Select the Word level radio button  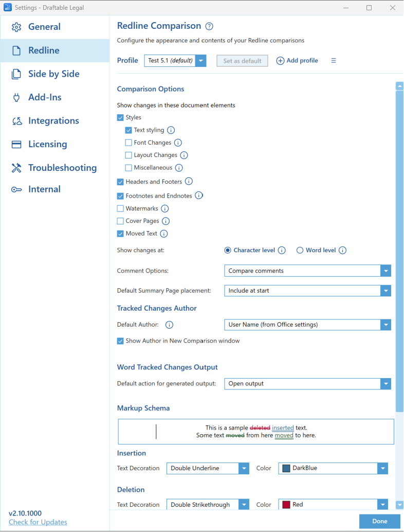tap(300, 251)
